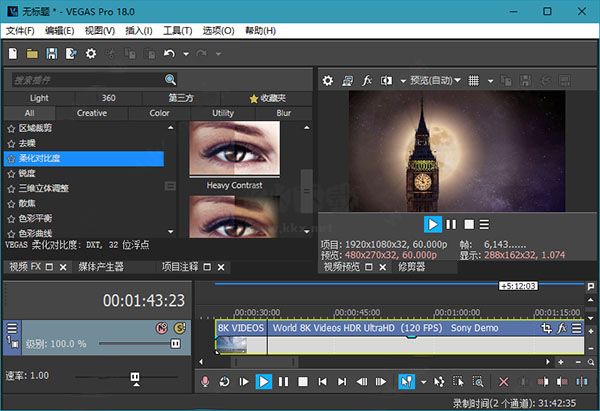
Task: Click the Undo arrow in main toolbar
Action: [170, 53]
